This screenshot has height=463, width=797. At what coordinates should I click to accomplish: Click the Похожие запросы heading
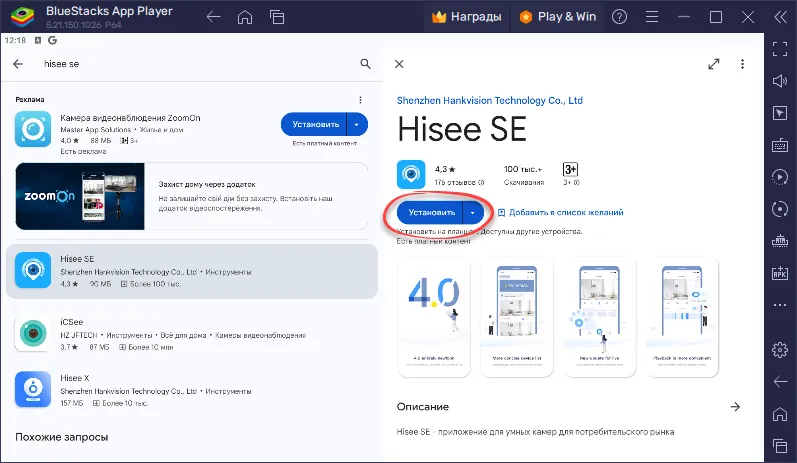click(x=62, y=437)
